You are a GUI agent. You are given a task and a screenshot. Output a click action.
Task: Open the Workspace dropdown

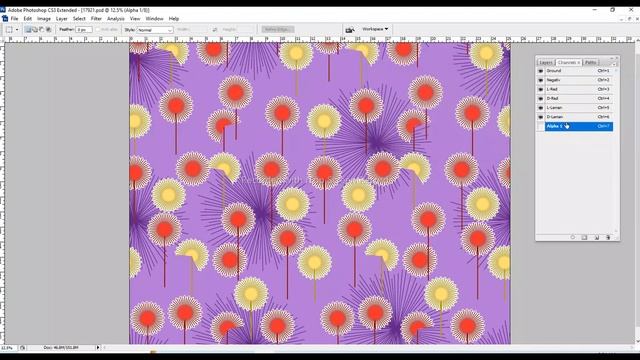click(x=375, y=29)
